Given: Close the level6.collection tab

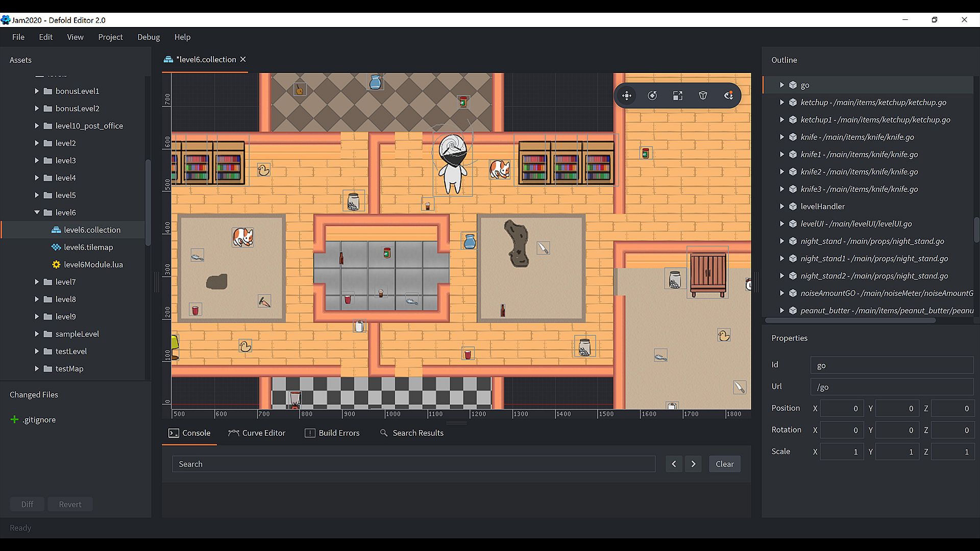Looking at the screenshot, I should 243,60.
